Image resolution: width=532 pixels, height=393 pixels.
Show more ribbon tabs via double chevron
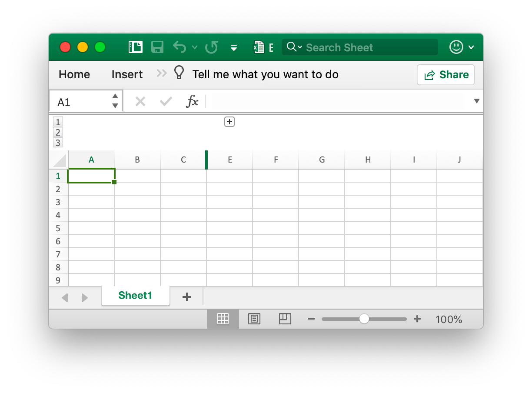click(x=162, y=73)
